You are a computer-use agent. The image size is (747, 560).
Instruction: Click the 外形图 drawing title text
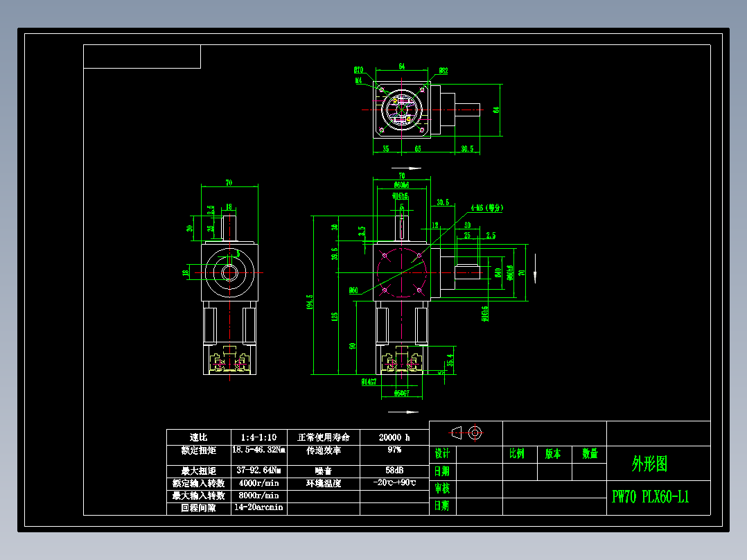click(651, 463)
